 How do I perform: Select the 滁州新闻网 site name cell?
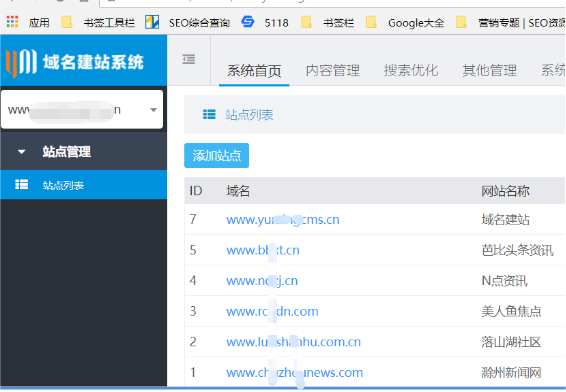tap(511, 373)
